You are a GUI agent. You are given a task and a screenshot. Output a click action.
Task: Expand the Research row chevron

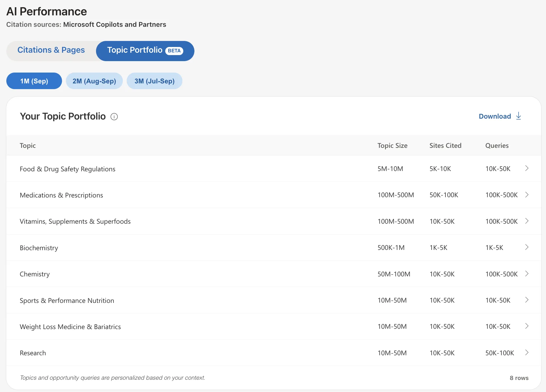tap(527, 353)
